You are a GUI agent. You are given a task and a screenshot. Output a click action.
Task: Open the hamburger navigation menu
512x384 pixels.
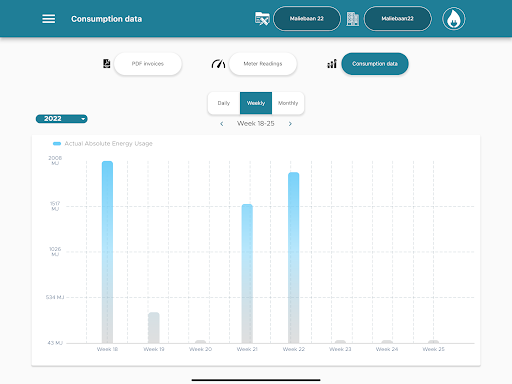(x=49, y=19)
